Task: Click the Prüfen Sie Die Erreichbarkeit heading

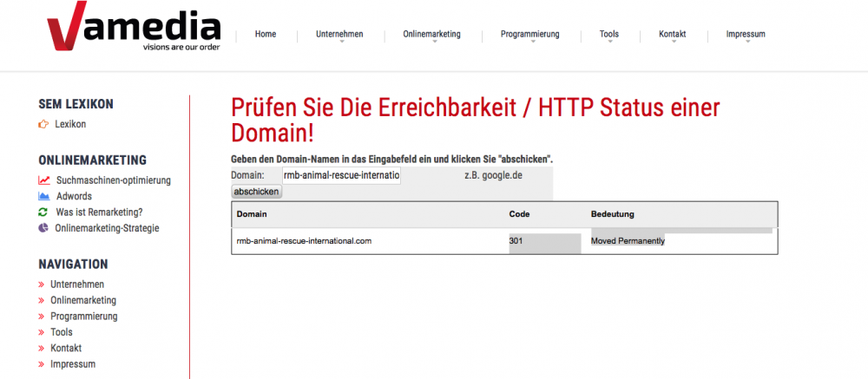Action: tap(475, 121)
